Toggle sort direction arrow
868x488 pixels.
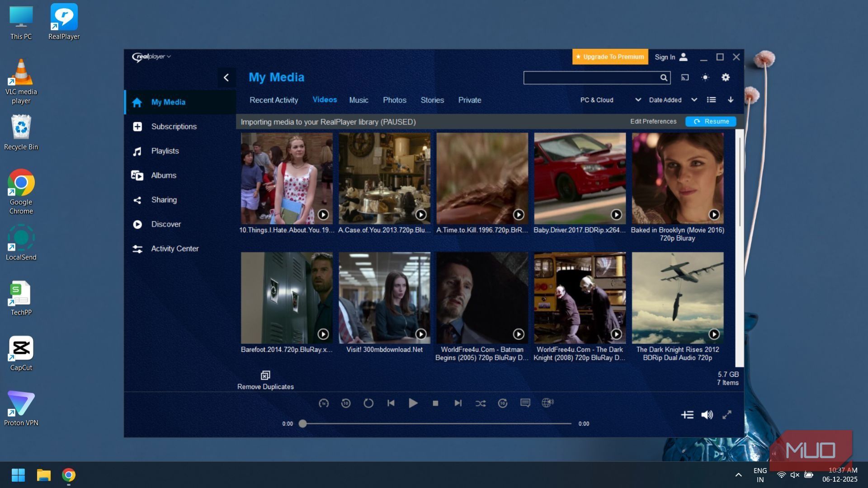[x=731, y=100]
